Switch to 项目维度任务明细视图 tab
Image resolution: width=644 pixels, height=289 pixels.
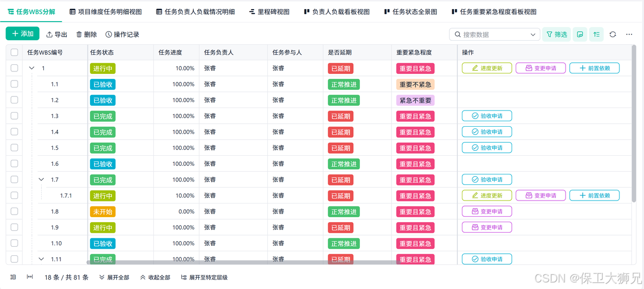point(106,12)
